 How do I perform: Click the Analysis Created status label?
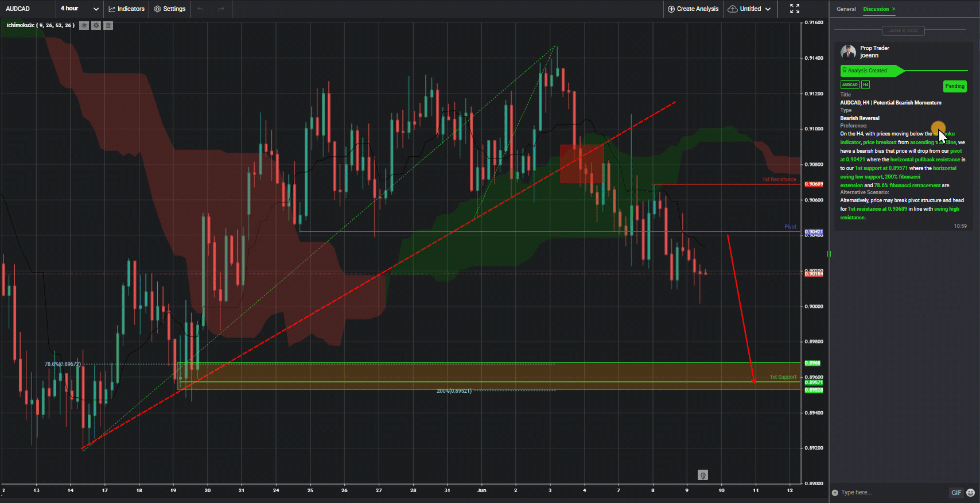click(868, 71)
